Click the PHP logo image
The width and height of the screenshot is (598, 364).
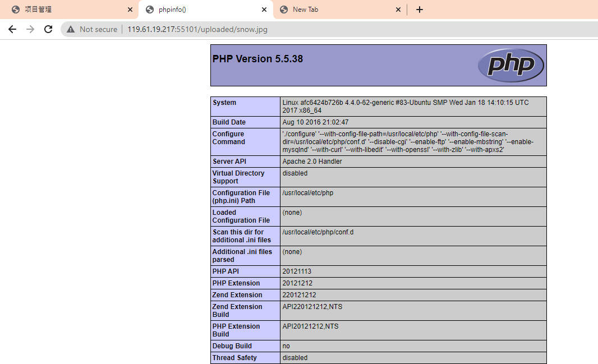[x=511, y=65]
